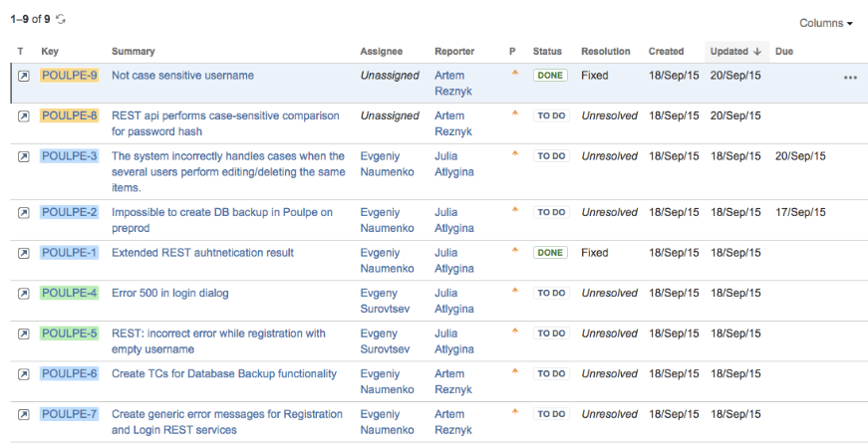Viewport: 868px width, 448px height.
Task: Click priority arrow icon for POULPE-6
Action: pos(515,371)
